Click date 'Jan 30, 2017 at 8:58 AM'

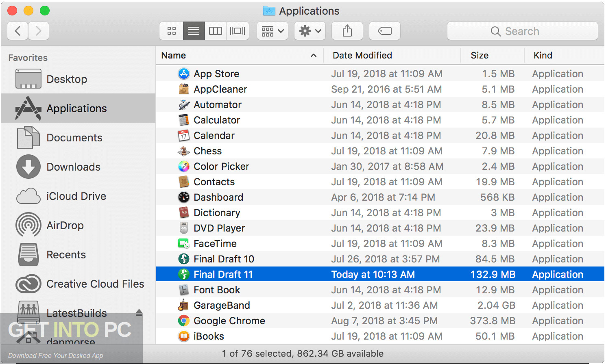click(387, 166)
